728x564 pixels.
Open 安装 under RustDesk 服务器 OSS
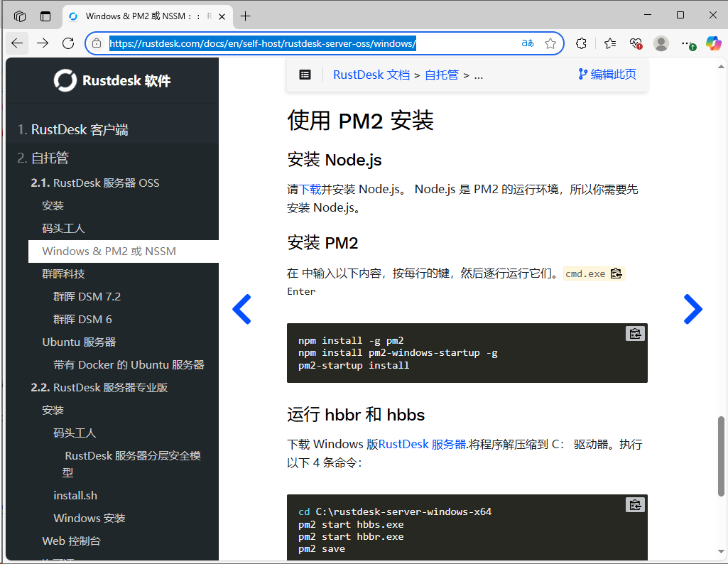click(x=53, y=205)
